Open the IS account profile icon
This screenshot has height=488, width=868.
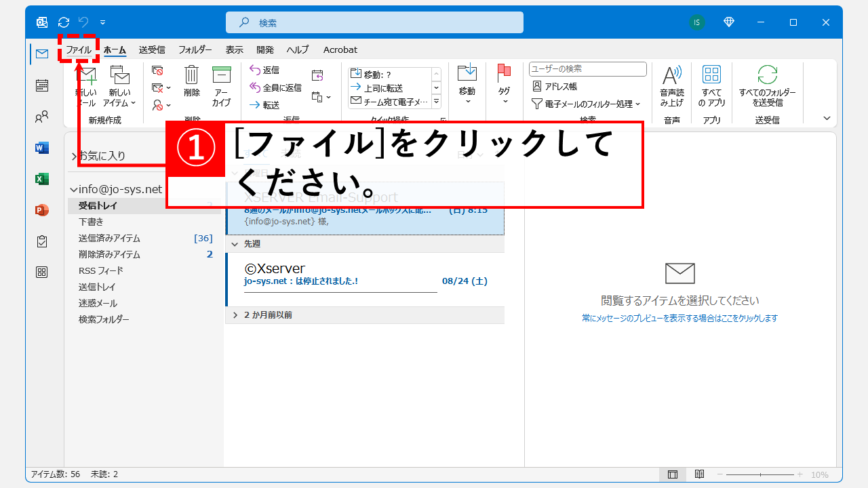696,22
